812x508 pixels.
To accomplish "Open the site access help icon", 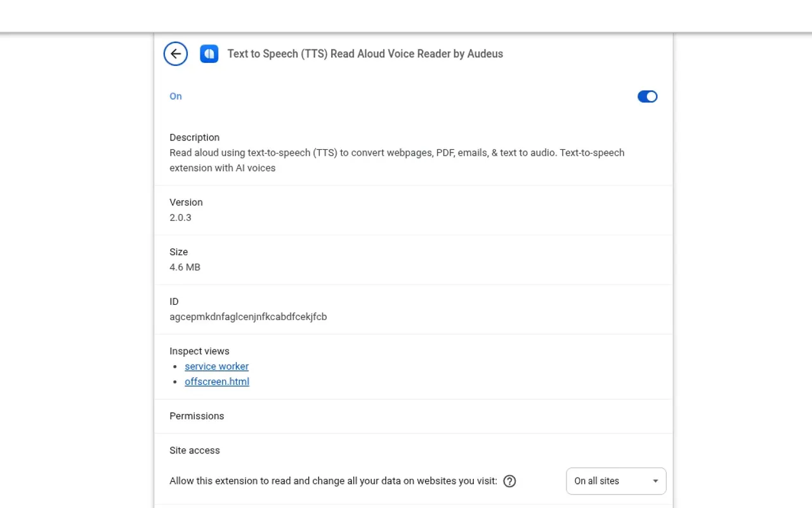I will (509, 481).
